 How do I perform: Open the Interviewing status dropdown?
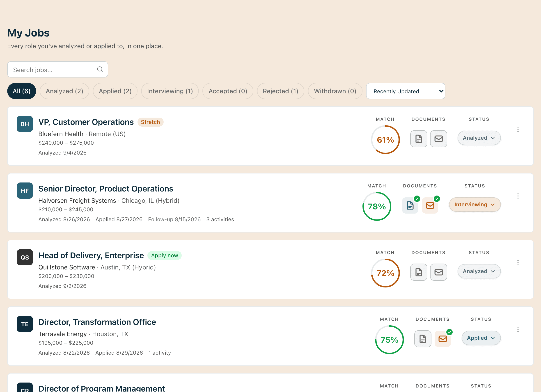click(475, 205)
